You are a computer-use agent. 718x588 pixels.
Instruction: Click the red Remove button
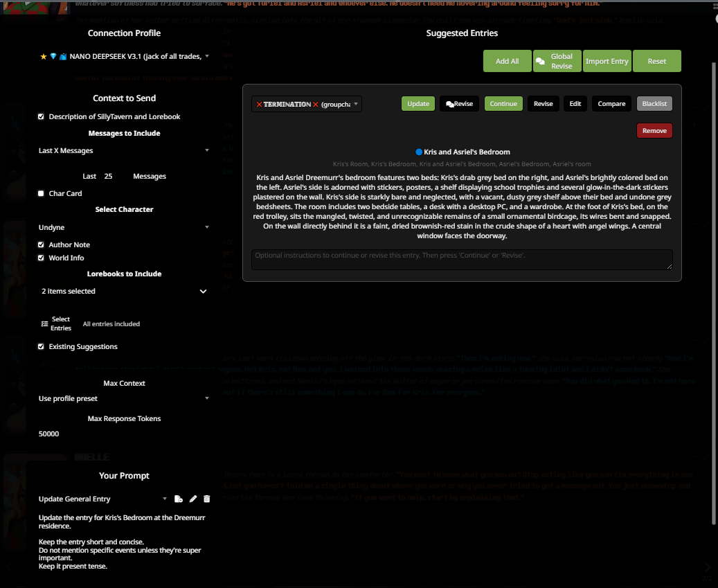tap(654, 131)
